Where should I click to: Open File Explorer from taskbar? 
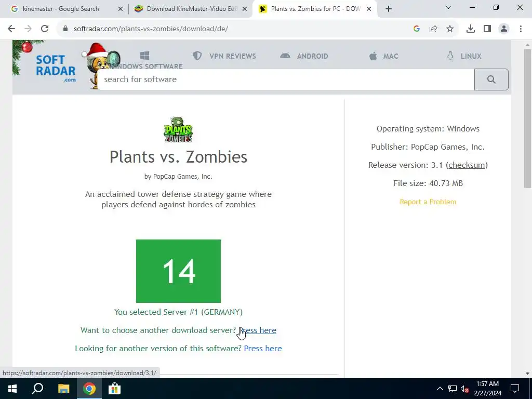[x=63, y=389]
